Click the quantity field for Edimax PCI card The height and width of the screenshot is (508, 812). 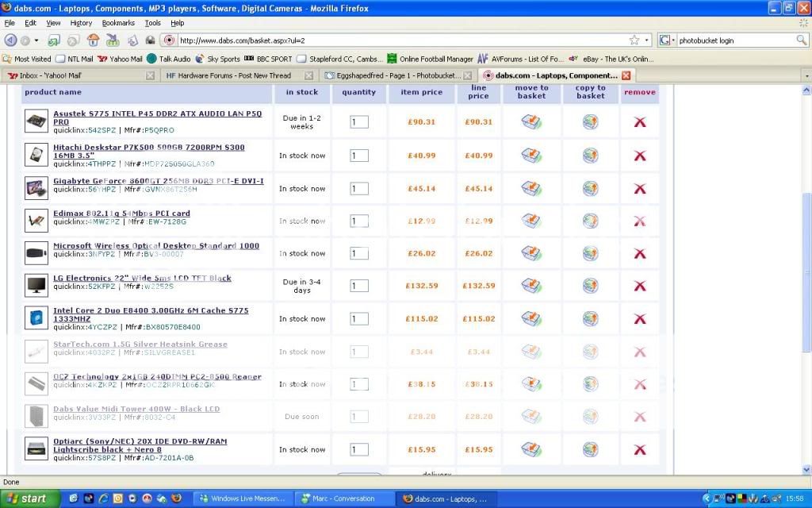pos(359,221)
